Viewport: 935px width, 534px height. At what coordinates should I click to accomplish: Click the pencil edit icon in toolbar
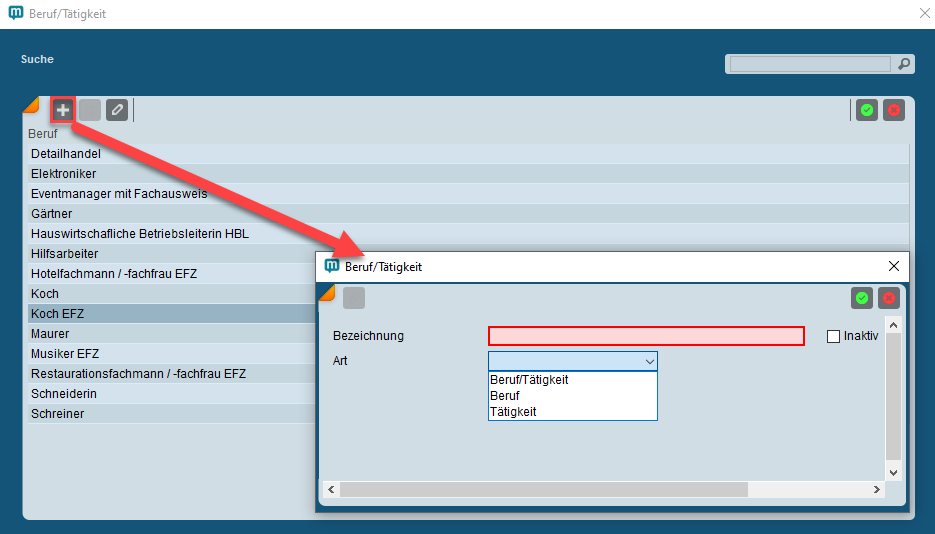[117, 110]
